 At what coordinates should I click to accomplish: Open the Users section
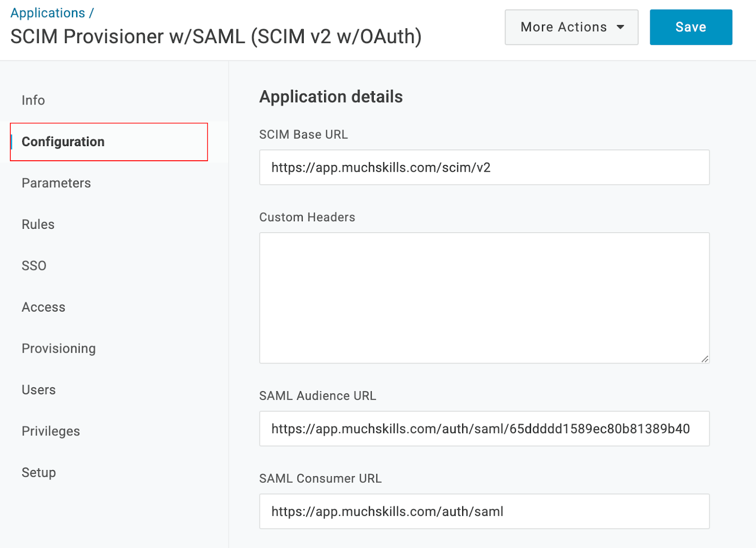point(39,390)
